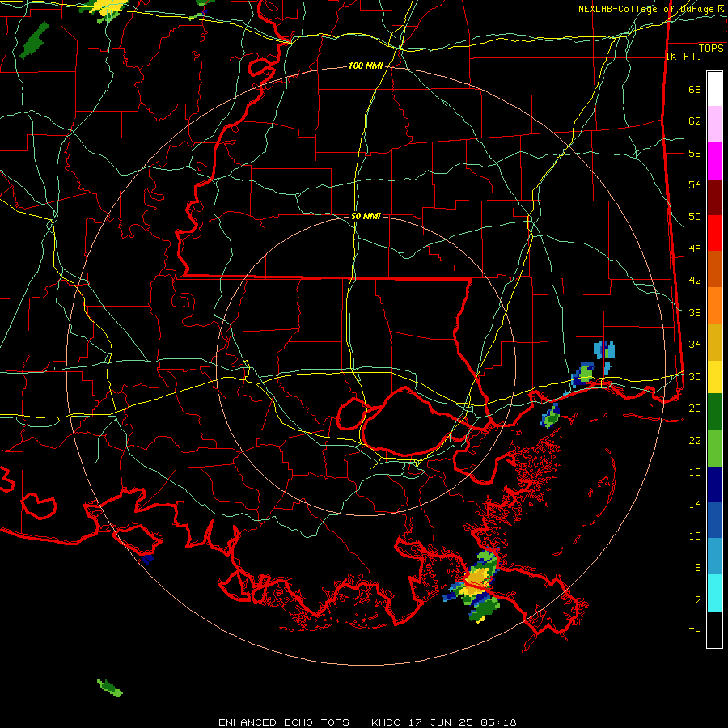This screenshot has height=728, width=728.
Task: Click the '34' legend value
Action: click(x=695, y=345)
